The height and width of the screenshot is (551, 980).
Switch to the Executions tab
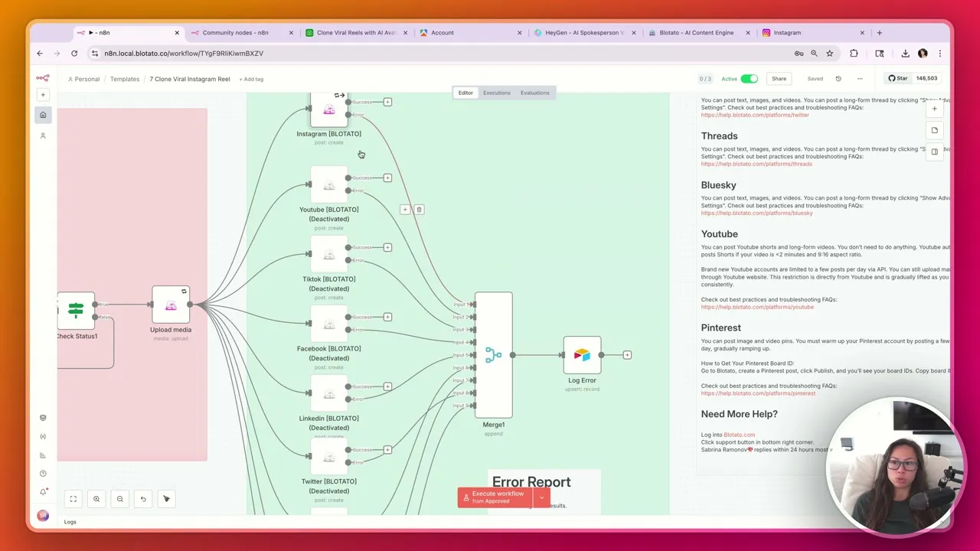pyautogui.click(x=496, y=93)
